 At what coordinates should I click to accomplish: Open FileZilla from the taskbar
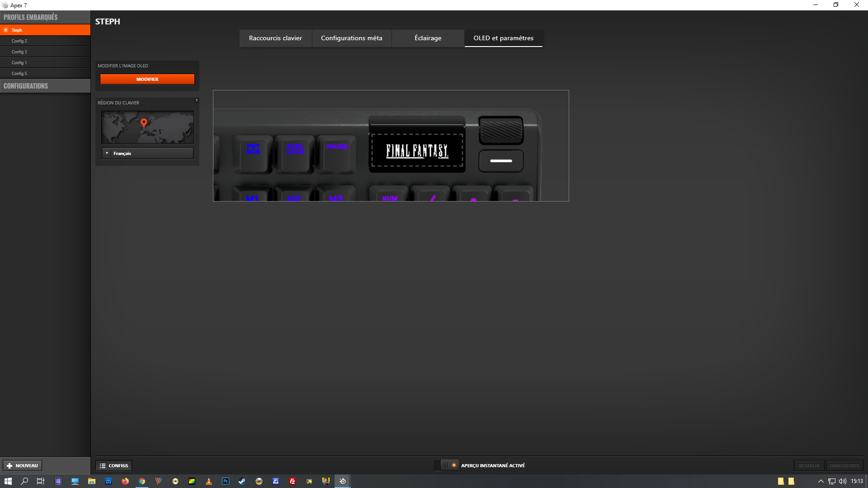[x=292, y=481]
